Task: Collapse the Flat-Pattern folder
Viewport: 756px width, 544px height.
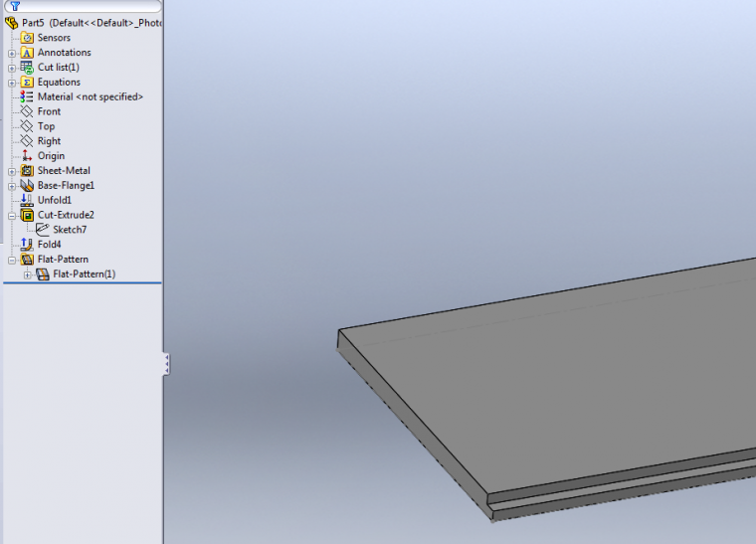Action: tap(12, 261)
